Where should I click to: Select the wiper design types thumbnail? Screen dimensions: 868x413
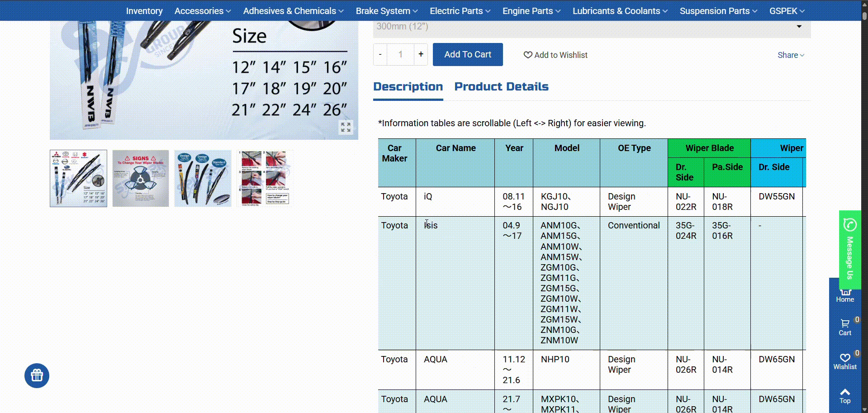coord(203,178)
